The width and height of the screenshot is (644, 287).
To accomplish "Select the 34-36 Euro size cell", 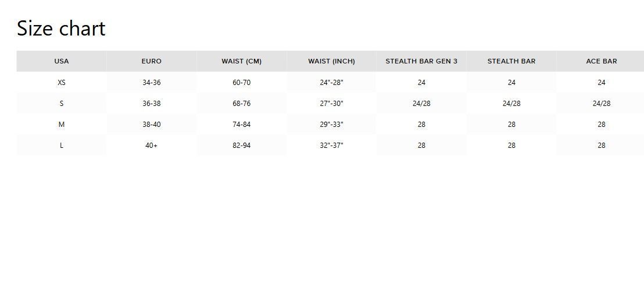I will coord(151,83).
